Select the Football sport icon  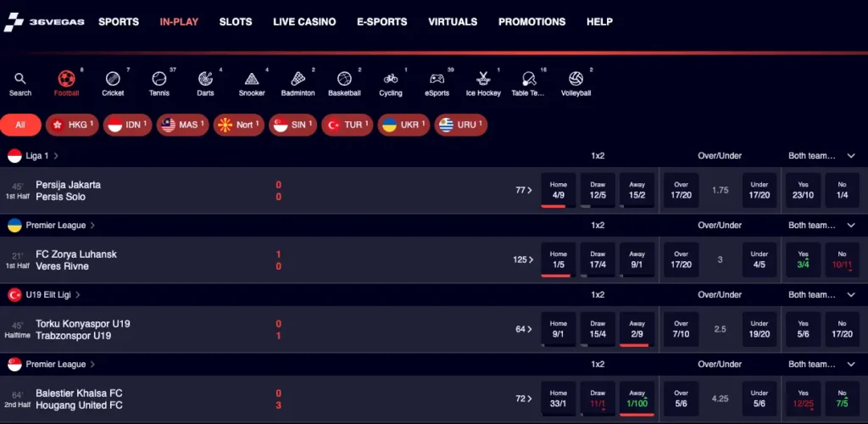(66, 79)
